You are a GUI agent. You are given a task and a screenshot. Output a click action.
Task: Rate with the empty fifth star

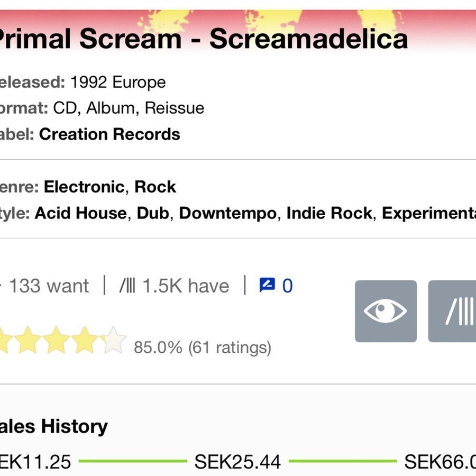coord(113,341)
